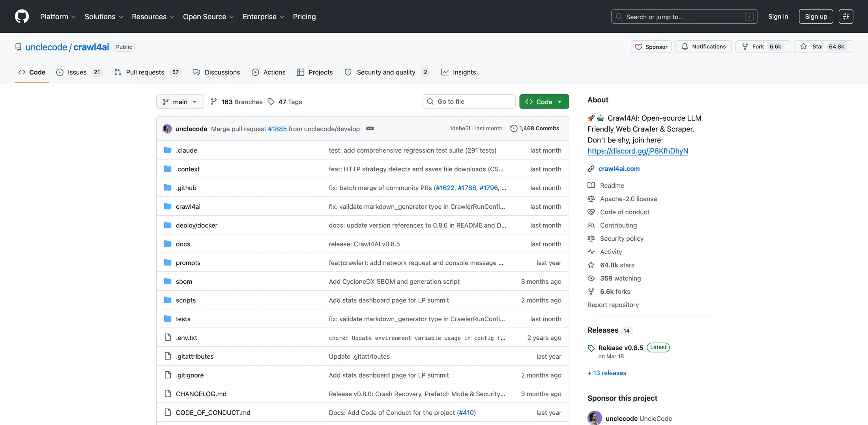Open the Discussions tab
The height and width of the screenshot is (425, 868).
(x=216, y=72)
